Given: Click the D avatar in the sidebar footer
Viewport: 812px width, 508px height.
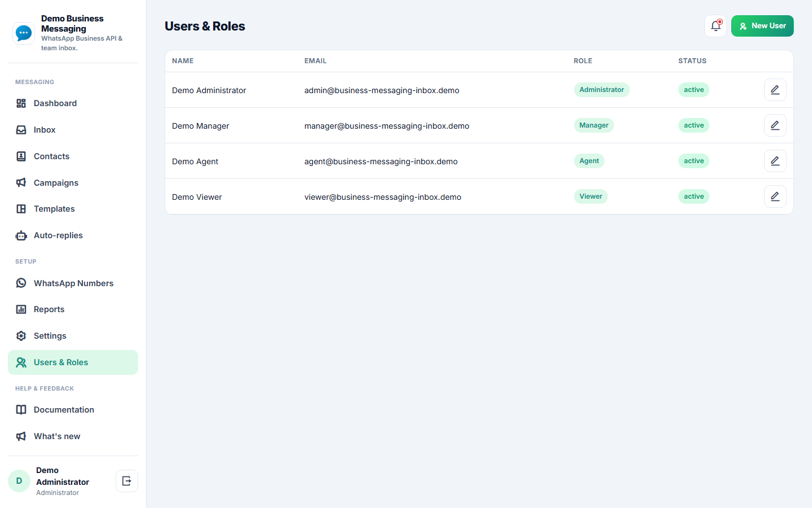Looking at the screenshot, I should pyautogui.click(x=19, y=481).
